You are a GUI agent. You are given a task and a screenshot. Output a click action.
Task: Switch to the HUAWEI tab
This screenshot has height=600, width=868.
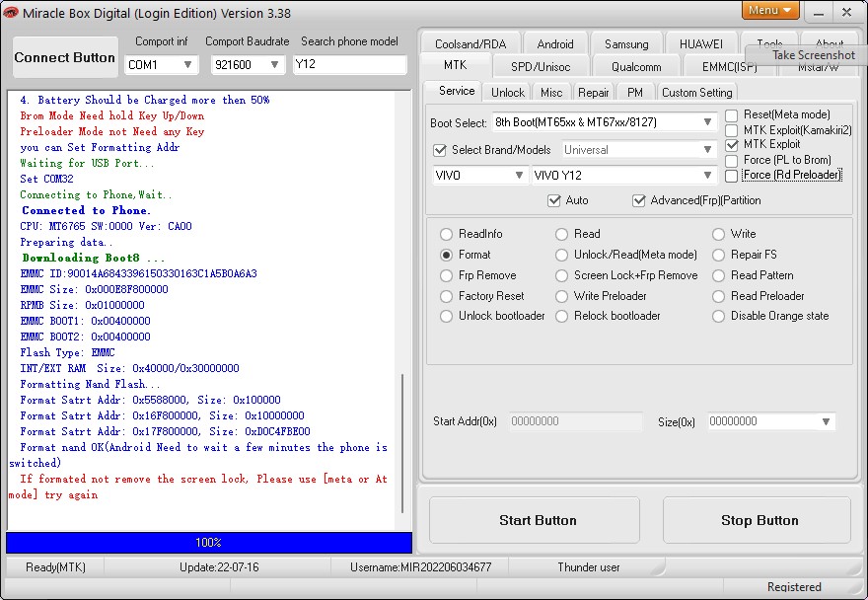[701, 43]
